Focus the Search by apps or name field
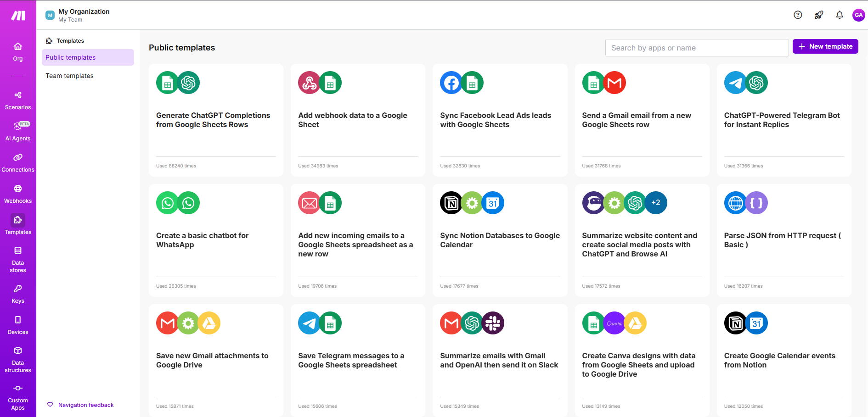 click(696, 48)
